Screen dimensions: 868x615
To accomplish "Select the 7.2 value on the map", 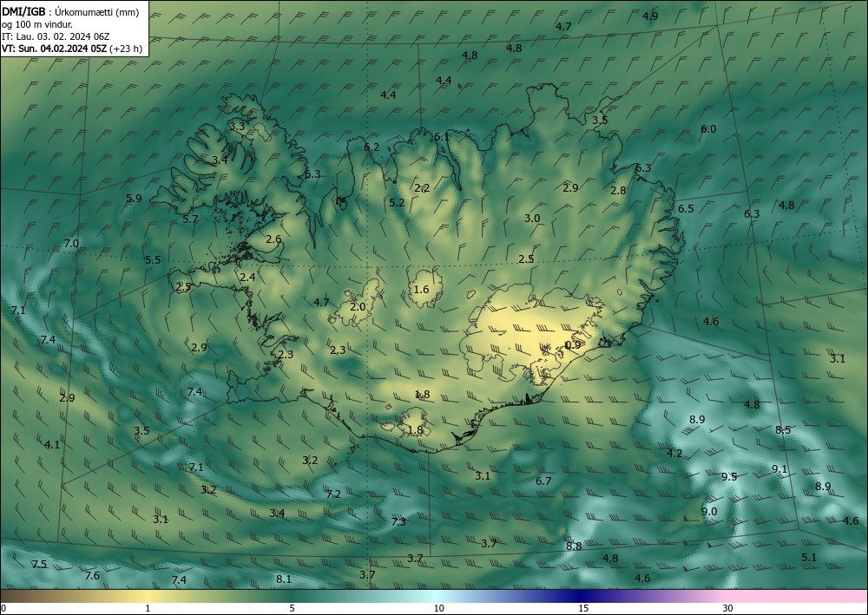I will tap(333, 494).
